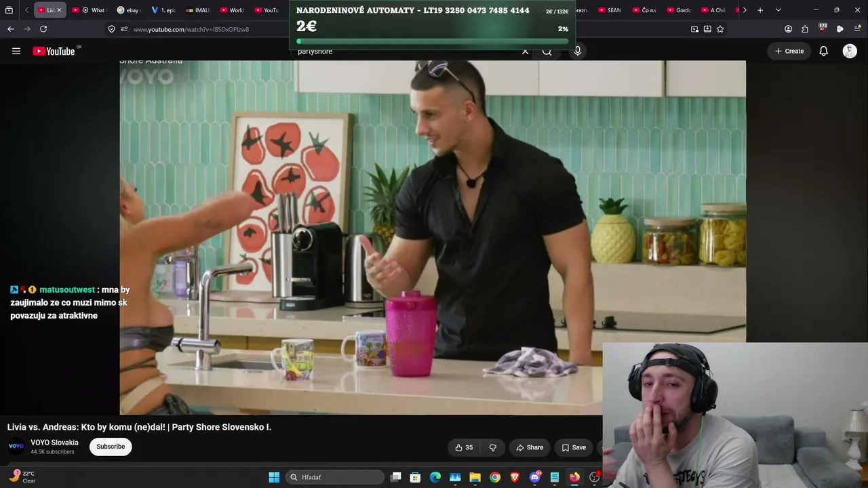Open site permissions icon in the address bar
This screenshot has height=488, width=868.
[x=124, y=29]
